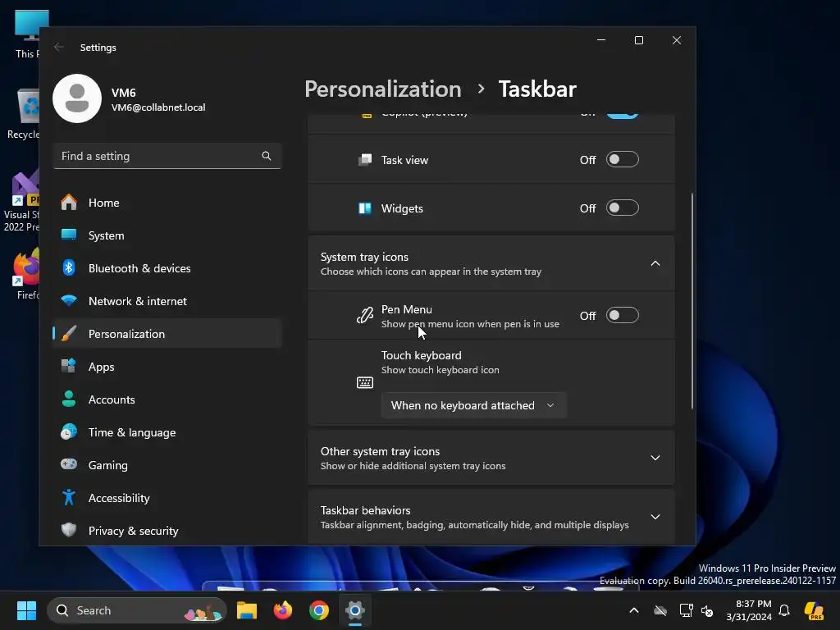Open System settings page

tap(167, 235)
